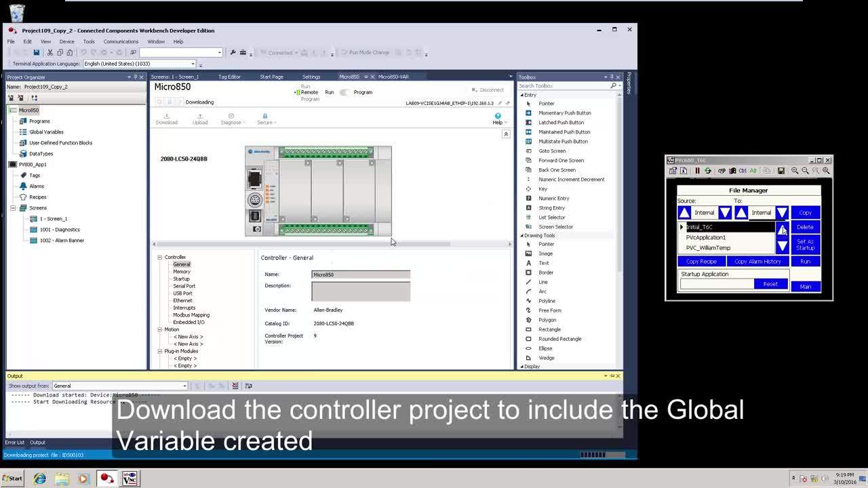
Task: Select Momentary Push Button in Toolbox
Action: (564, 113)
